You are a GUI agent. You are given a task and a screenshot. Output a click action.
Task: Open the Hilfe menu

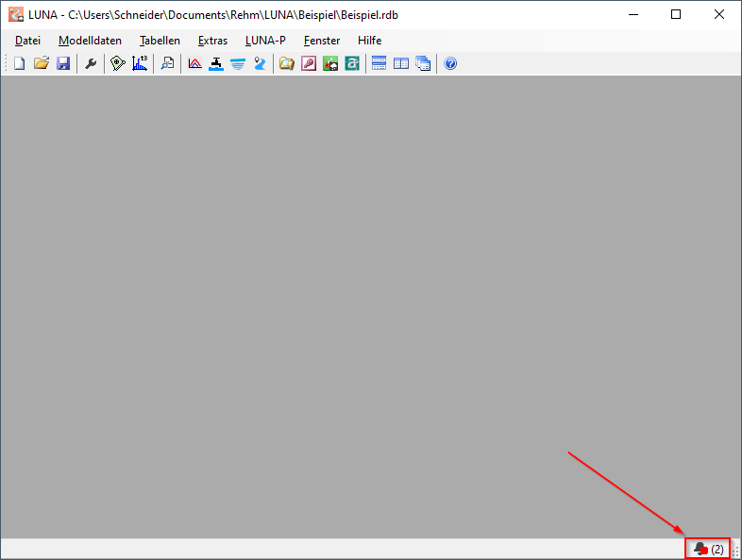[x=369, y=41]
